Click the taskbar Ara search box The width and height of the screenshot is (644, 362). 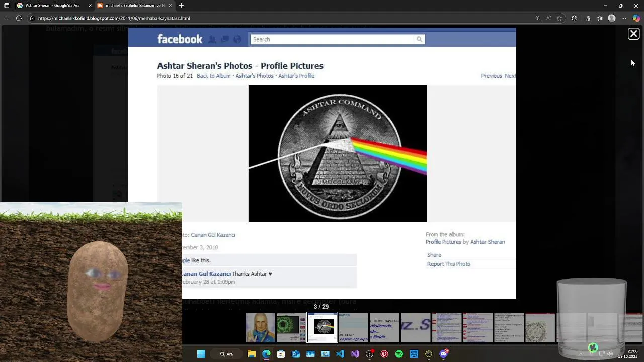coord(226,354)
